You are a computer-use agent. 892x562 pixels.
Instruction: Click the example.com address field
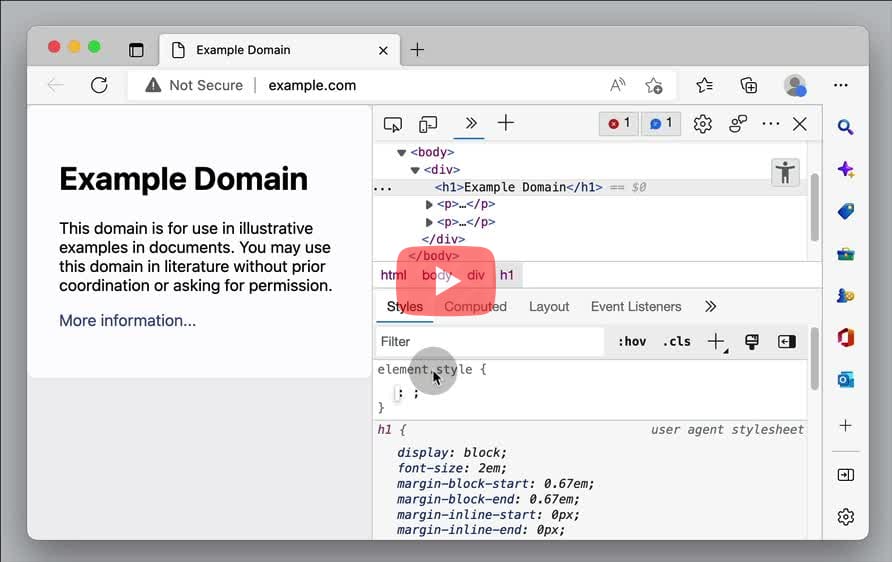pyautogui.click(x=312, y=85)
